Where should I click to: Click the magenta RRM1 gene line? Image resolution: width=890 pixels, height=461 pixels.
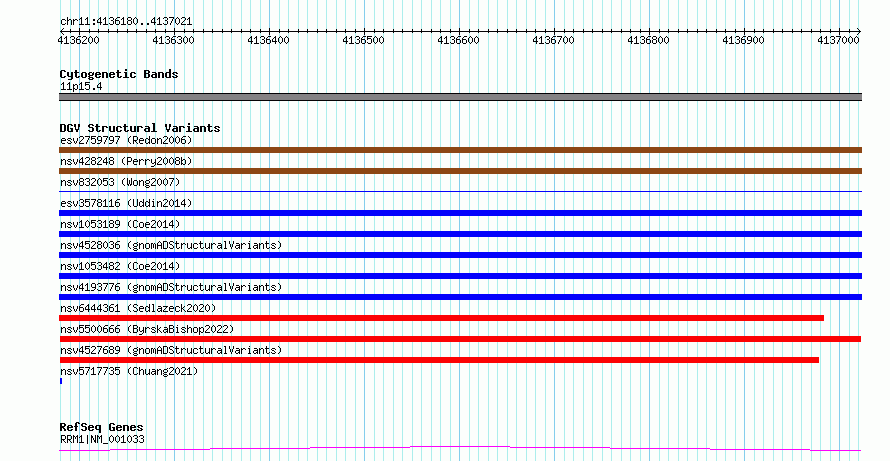click(460, 449)
